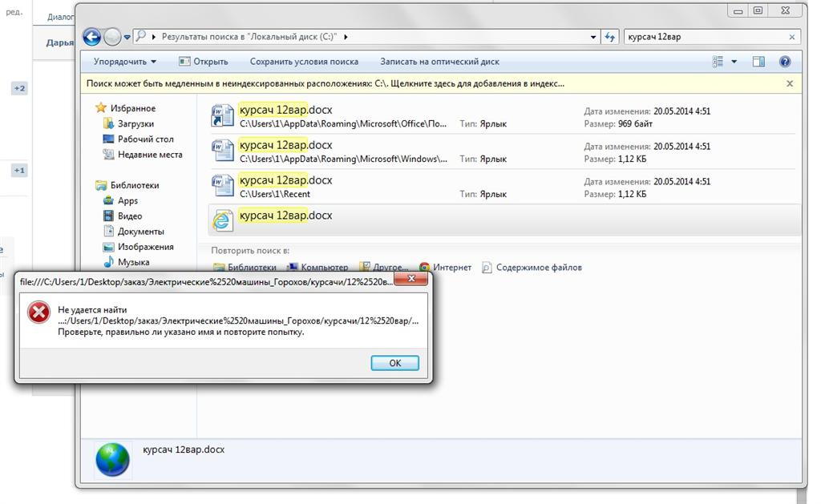Maximize the Explorer search window
Image resolution: width=821 pixels, height=504 pixels.
click(758, 10)
